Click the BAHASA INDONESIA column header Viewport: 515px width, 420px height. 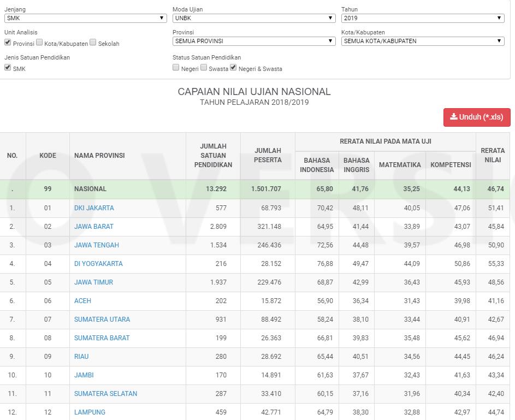[317, 165]
